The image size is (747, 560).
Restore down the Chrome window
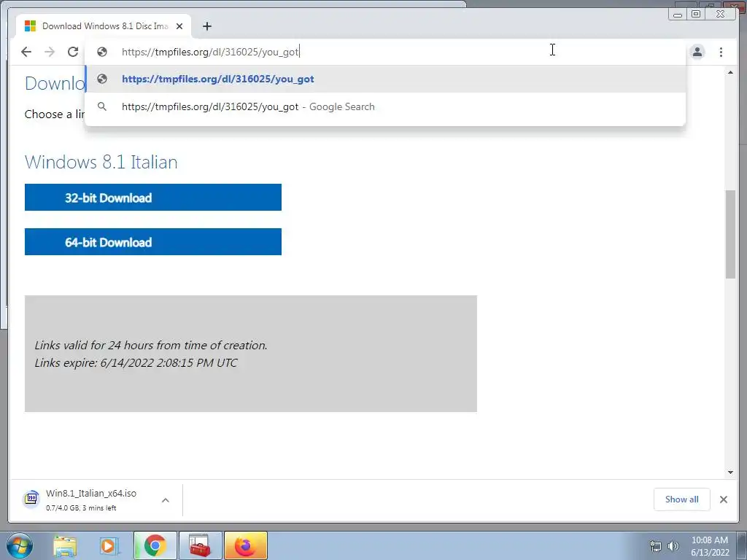click(696, 15)
